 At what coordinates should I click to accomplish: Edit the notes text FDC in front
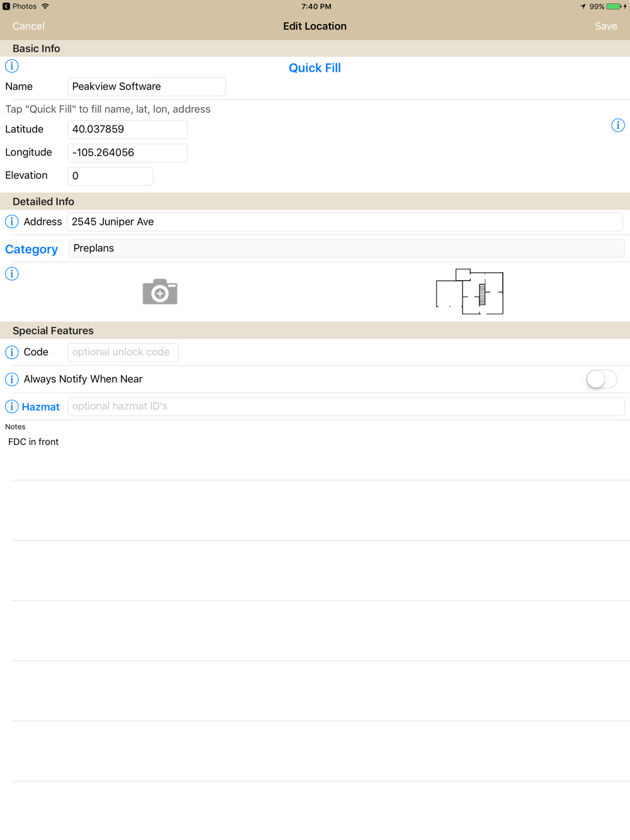pos(33,442)
